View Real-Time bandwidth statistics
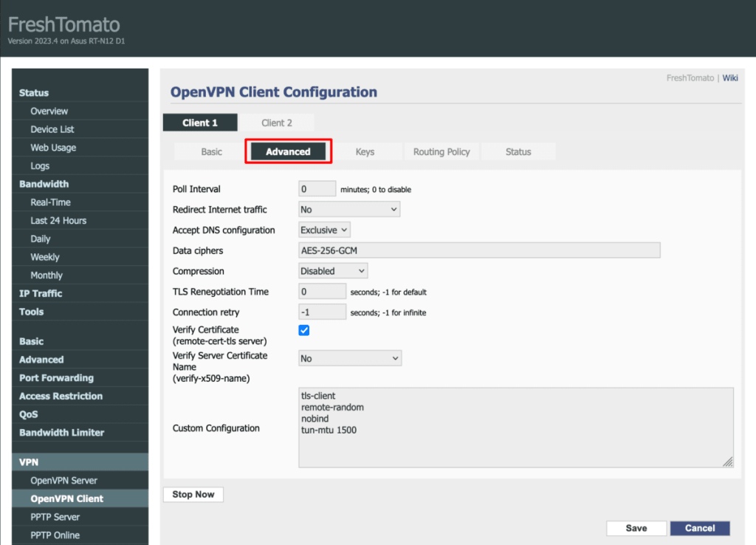Screen dimensions: 756x545 point(55,202)
